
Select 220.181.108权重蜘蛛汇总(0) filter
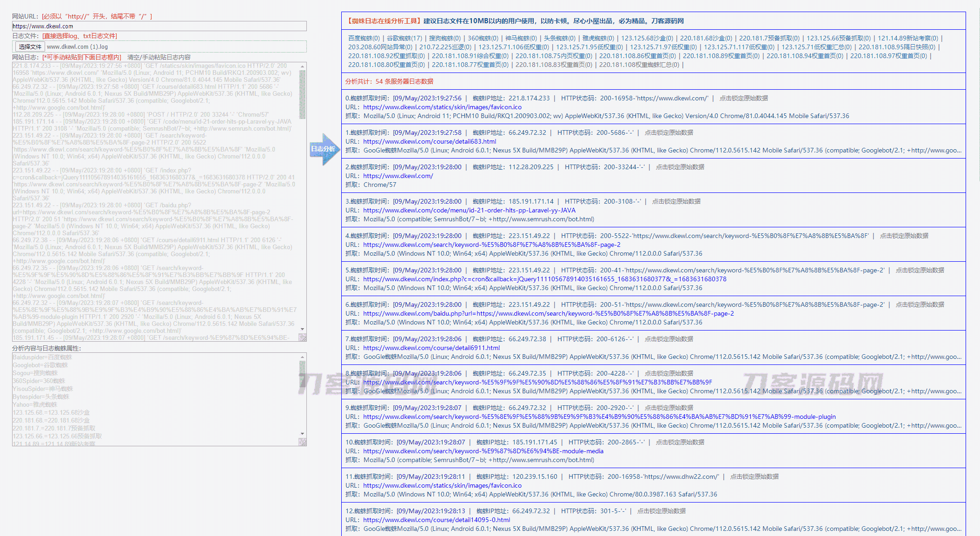pyautogui.click(x=638, y=65)
